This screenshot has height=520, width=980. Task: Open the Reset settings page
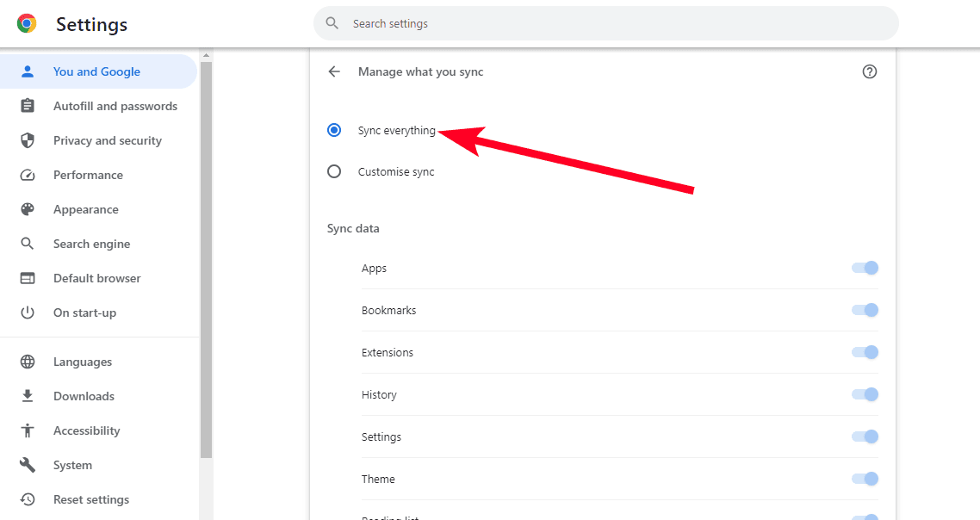pyautogui.click(x=90, y=499)
